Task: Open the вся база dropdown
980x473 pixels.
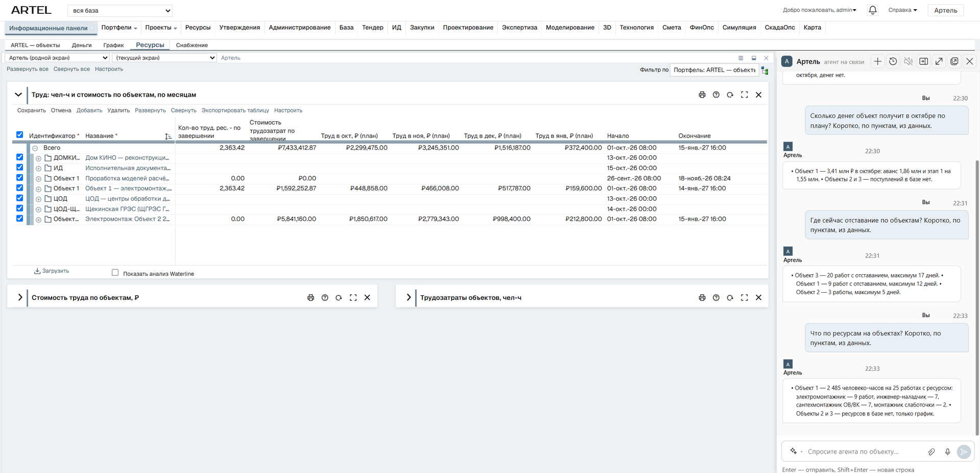Action: coord(120,10)
